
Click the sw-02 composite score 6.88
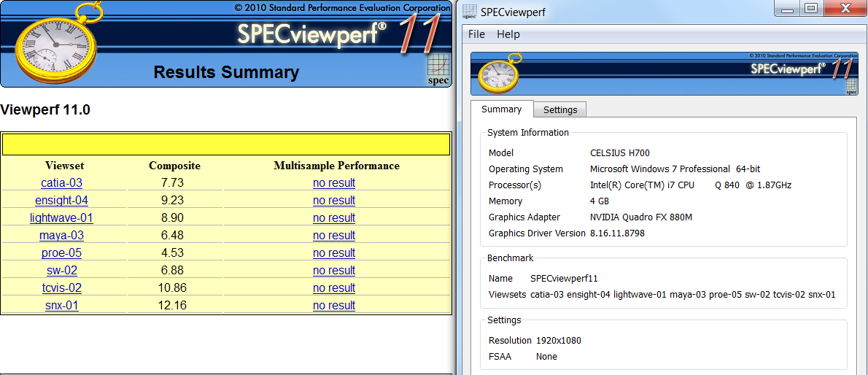coord(174,271)
